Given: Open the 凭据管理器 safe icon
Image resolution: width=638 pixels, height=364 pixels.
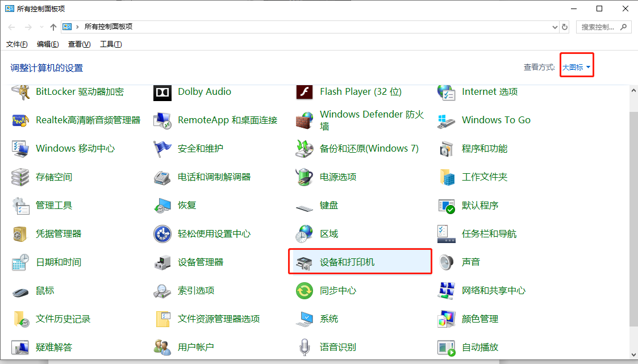Looking at the screenshot, I should pos(20,235).
